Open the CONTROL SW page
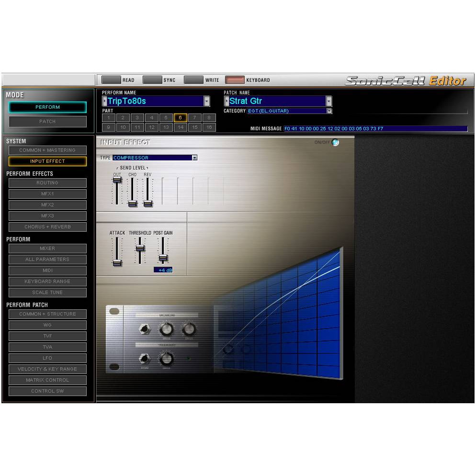The height and width of the screenshot is (476, 476). point(48,391)
